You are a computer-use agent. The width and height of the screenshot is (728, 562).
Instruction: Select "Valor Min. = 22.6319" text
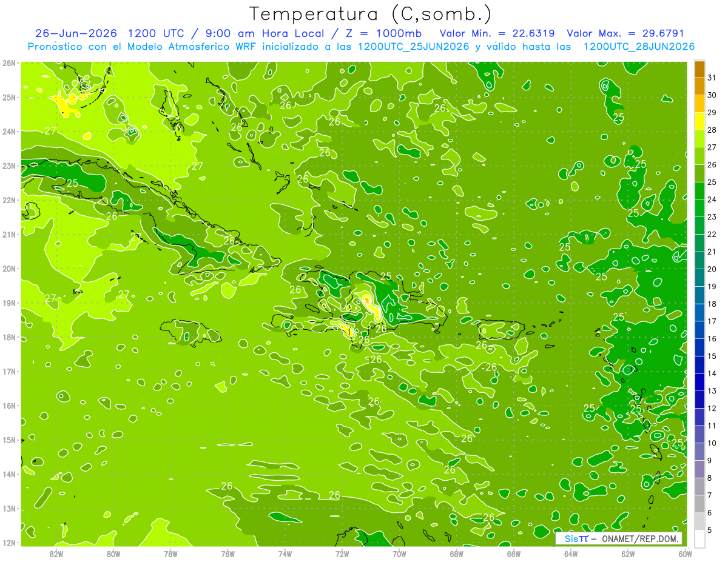[497, 33]
